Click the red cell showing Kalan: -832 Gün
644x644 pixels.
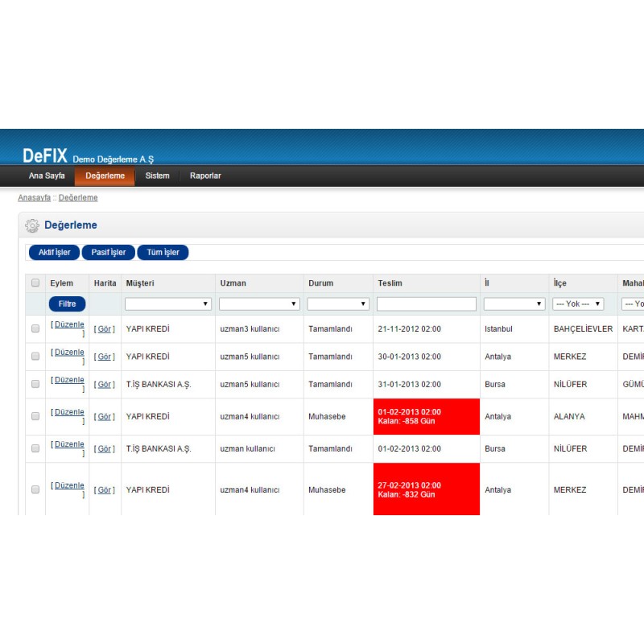pos(427,489)
